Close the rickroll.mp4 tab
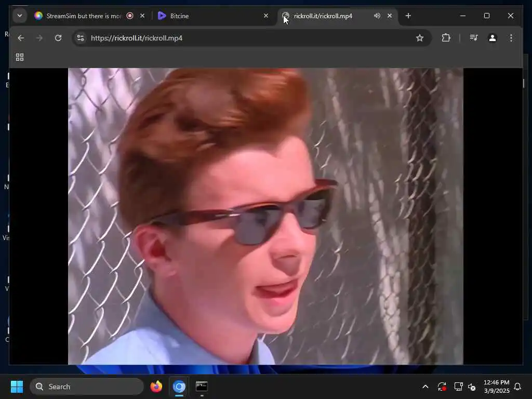 pyautogui.click(x=390, y=16)
